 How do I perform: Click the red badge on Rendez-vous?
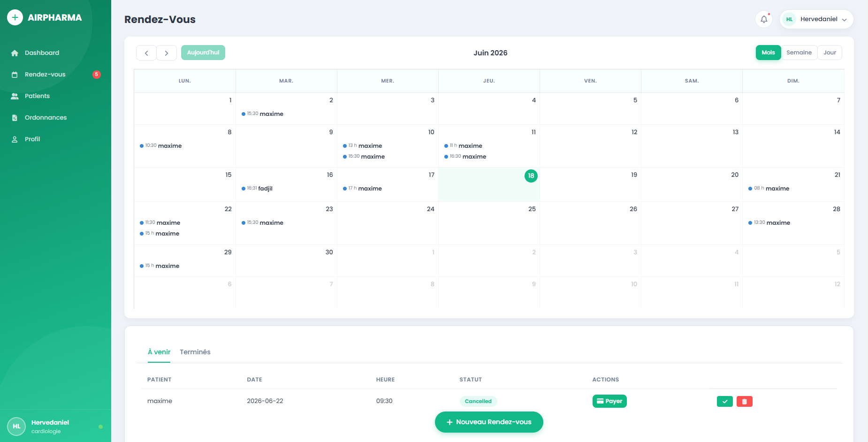(97, 75)
